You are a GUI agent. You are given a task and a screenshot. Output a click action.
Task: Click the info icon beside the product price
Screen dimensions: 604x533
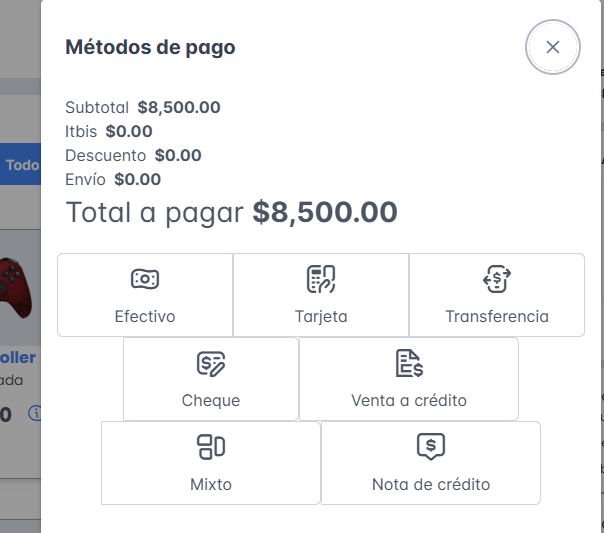35,413
